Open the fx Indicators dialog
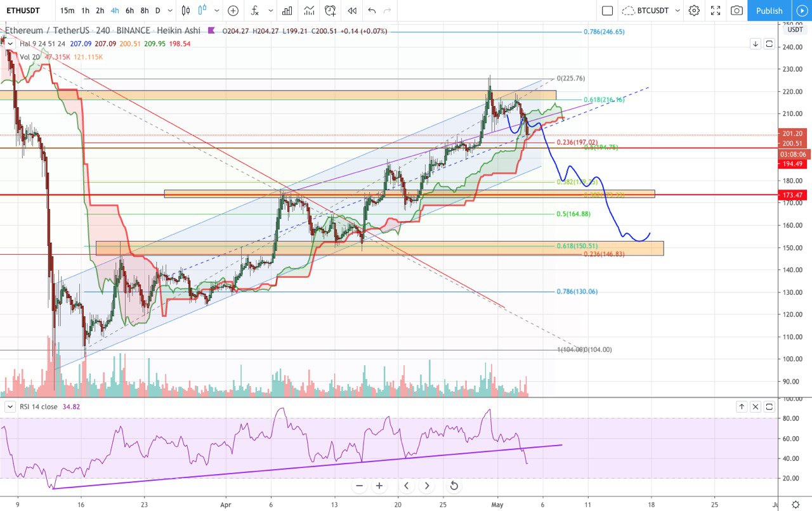 [x=254, y=10]
